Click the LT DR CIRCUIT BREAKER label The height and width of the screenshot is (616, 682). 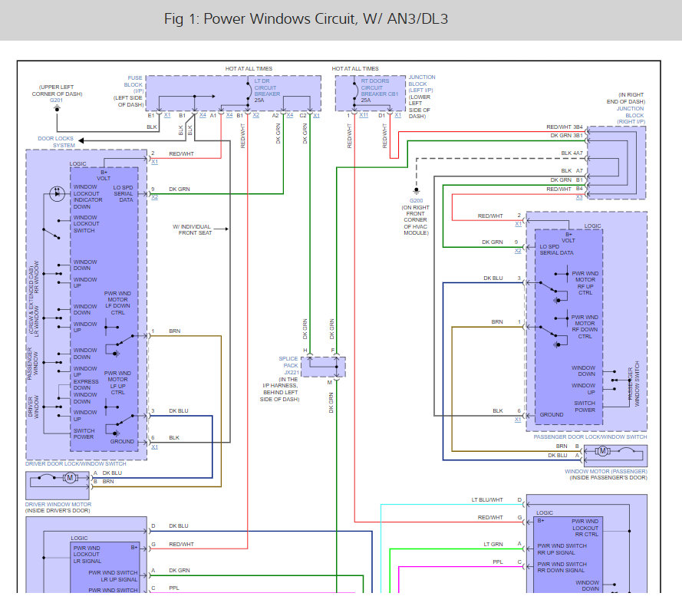tap(267, 87)
